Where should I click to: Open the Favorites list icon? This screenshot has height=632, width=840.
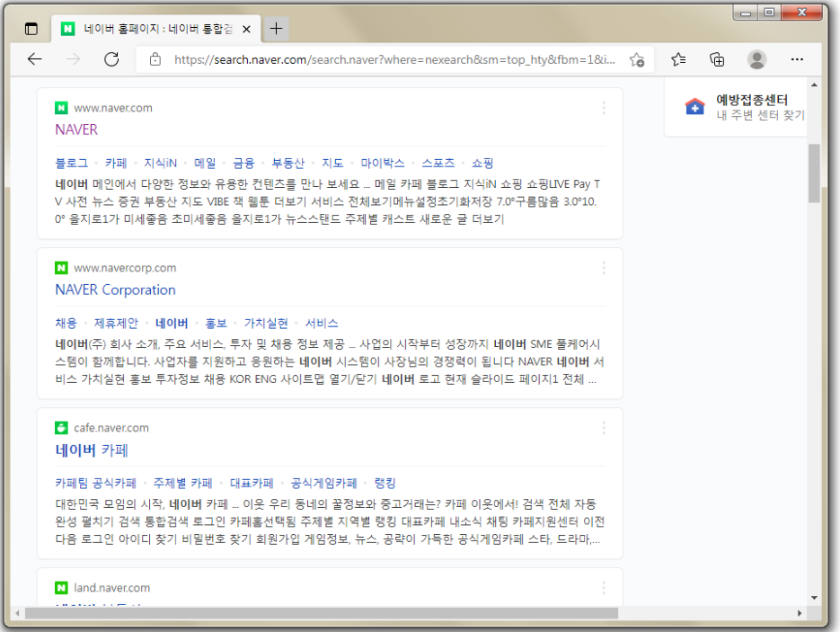pos(678,59)
